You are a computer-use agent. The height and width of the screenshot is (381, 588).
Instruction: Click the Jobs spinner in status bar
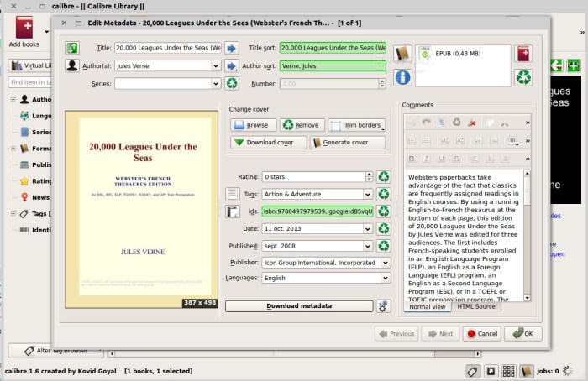[x=567, y=371]
